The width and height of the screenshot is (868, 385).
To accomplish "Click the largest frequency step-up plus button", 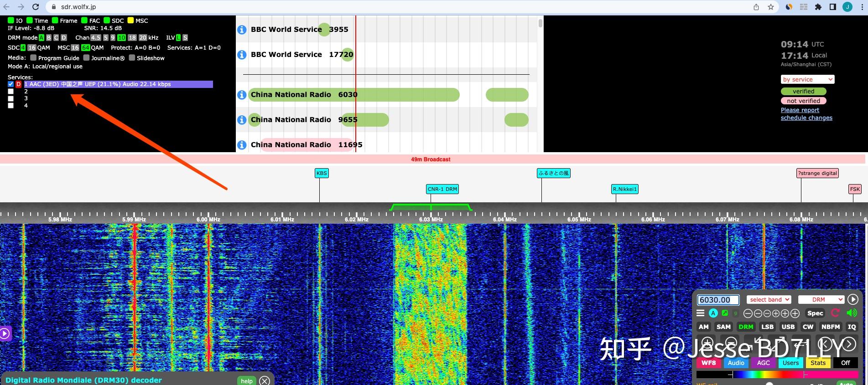I will [x=795, y=313].
